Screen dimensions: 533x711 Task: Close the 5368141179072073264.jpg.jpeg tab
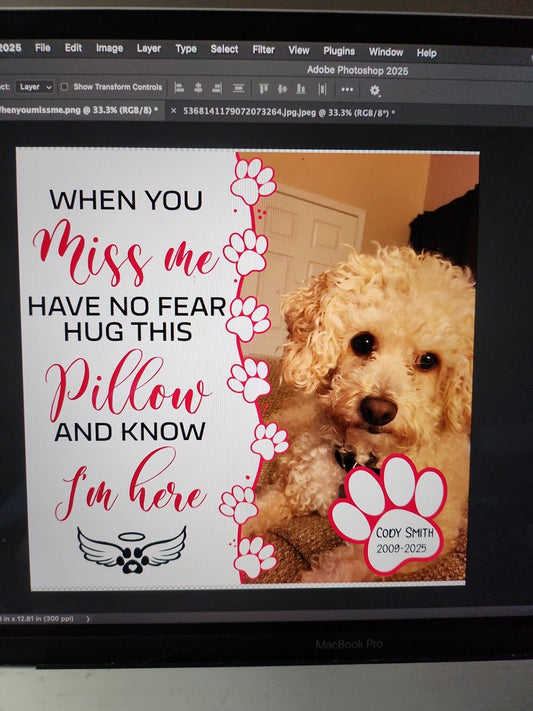[173, 111]
